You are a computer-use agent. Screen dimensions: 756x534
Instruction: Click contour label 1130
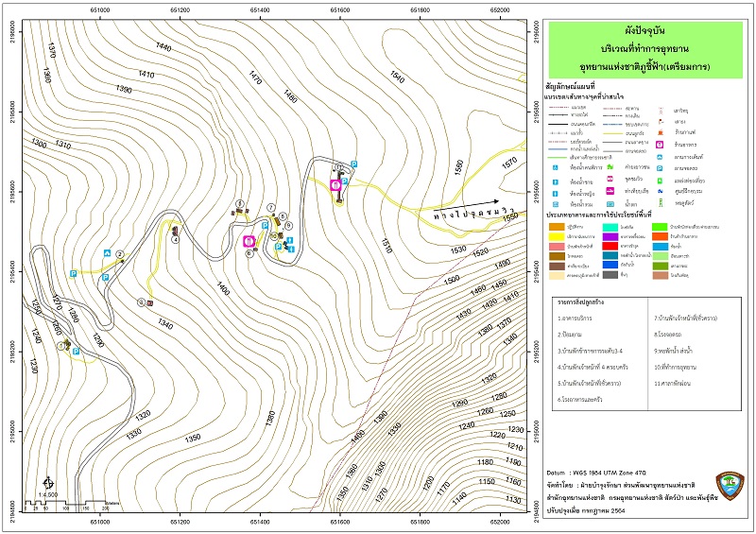pyautogui.click(x=513, y=500)
